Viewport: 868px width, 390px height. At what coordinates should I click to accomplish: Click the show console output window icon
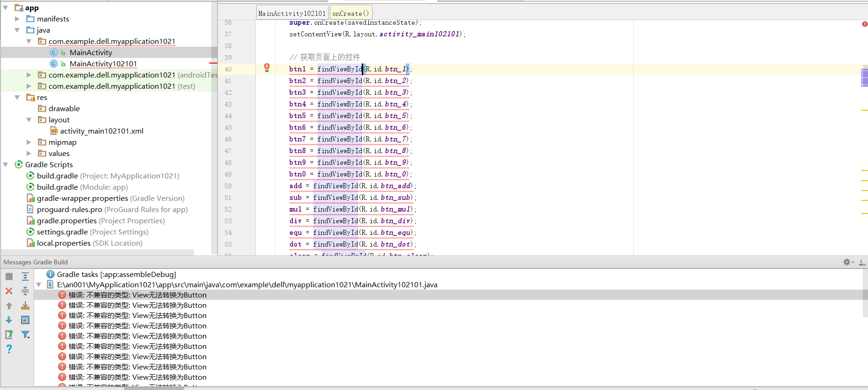[x=25, y=320]
